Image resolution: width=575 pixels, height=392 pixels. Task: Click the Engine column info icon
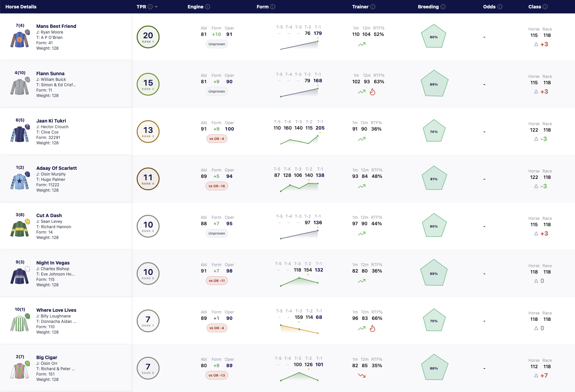[208, 7]
